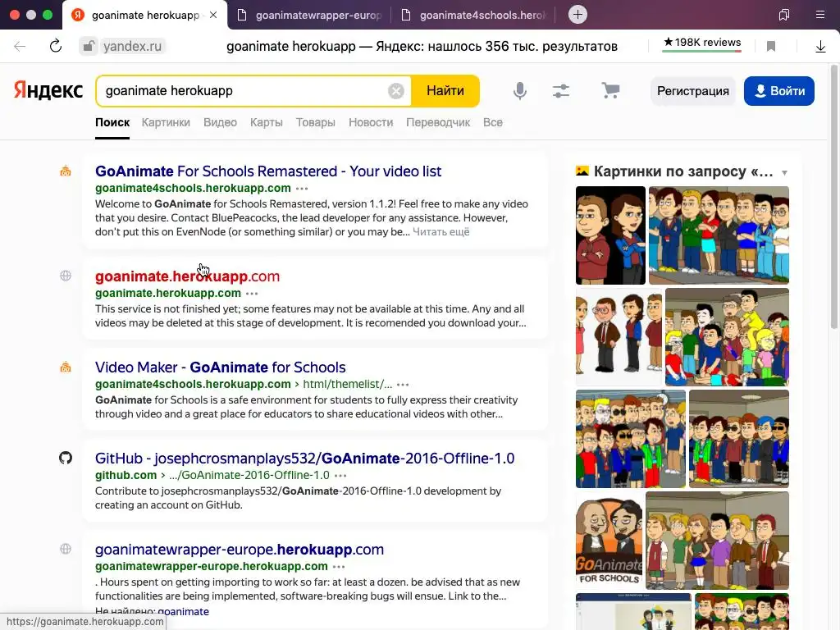Open Video Maker - GoAnimate for Schools link

pyautogui.click(x=220, y=367)
